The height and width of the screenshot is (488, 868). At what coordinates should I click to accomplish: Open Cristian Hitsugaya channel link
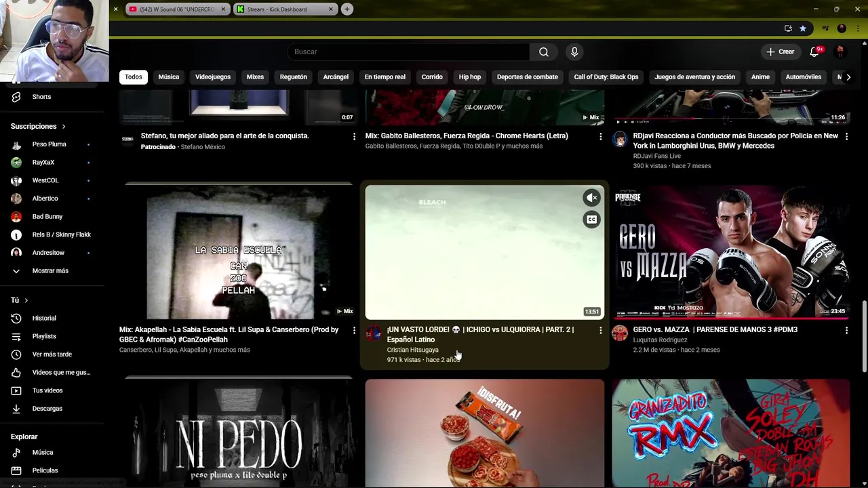coord(412,350)
